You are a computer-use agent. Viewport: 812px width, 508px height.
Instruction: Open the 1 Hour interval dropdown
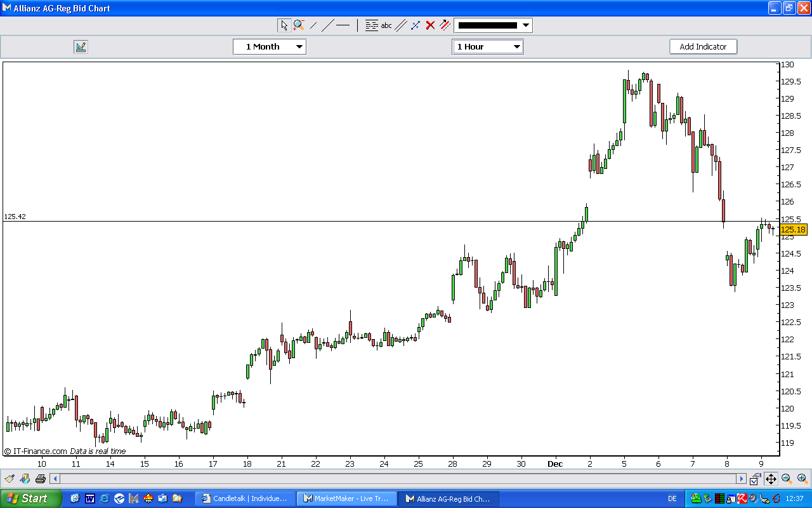[x=488, y=46]
